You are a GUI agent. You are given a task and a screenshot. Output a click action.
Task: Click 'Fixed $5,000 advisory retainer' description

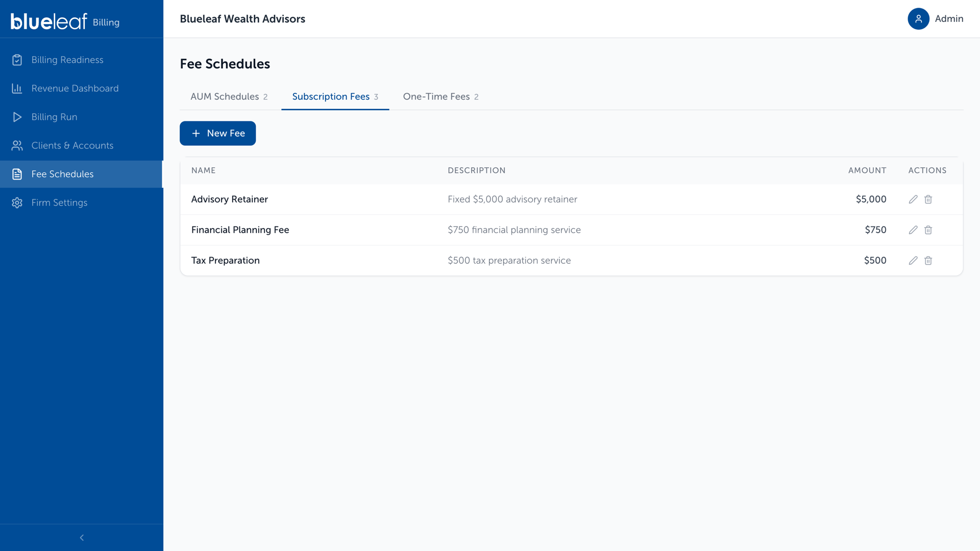(512, 199)
